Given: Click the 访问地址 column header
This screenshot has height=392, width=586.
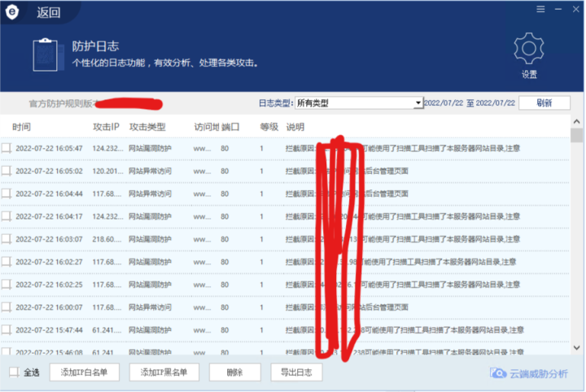Looking at the screenshot, I should (206, 127).
